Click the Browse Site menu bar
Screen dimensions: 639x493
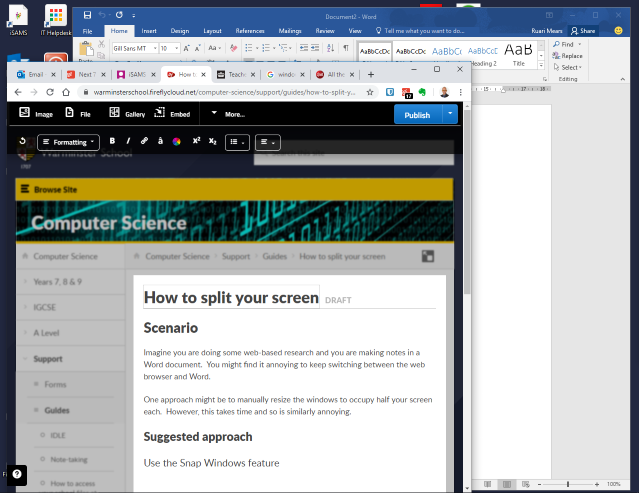[x=234, y=188]
